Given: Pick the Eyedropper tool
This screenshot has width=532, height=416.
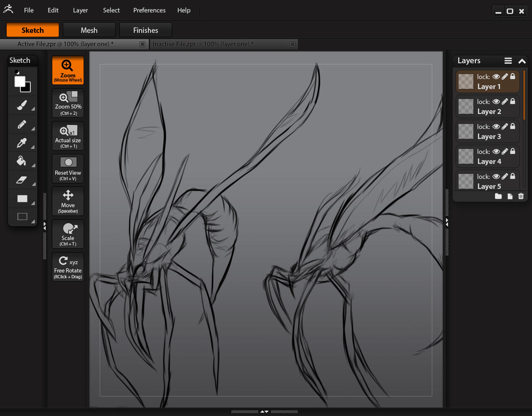Looking at the screenshot, I should [22, 143].
